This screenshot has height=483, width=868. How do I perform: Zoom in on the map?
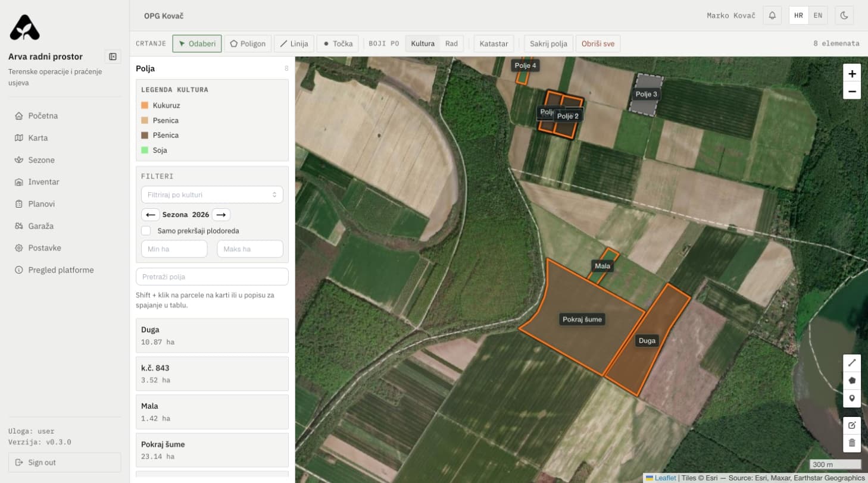coord(852,74)
